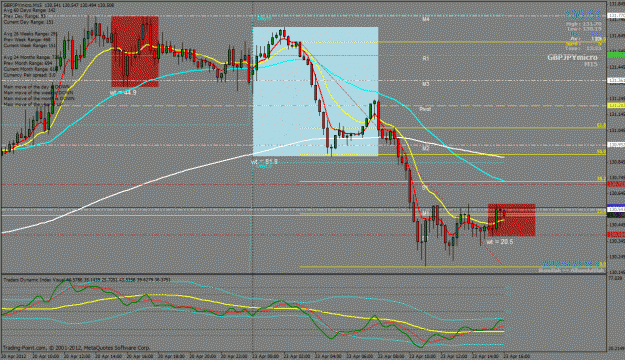This screenshot has width=625, height=360.
Task: Click the Main move of the month label
Action: point(39,98)
